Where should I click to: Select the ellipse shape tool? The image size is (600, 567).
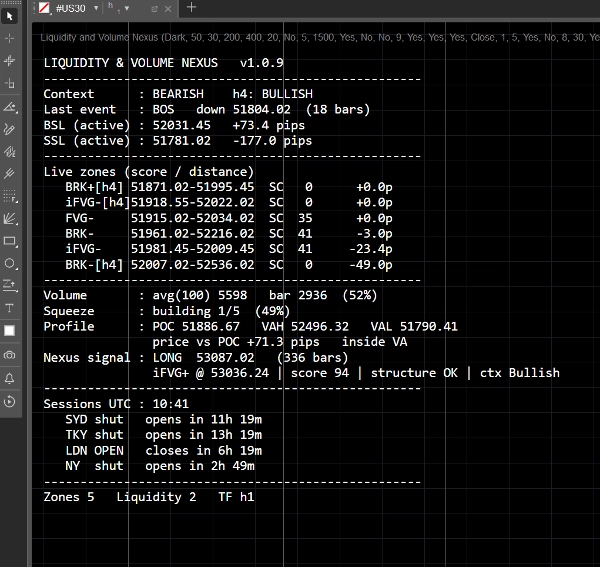(x=10, y=263)
